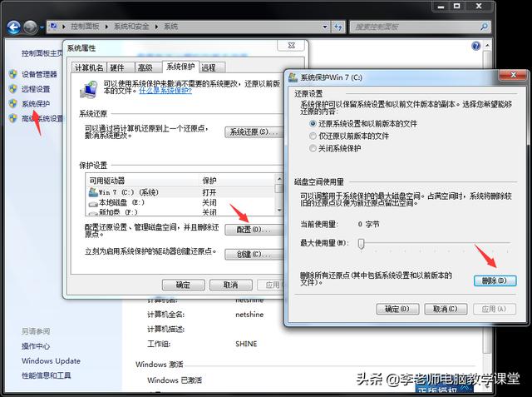
Task: Close the 系统属性 dialog
Action: 291,46
